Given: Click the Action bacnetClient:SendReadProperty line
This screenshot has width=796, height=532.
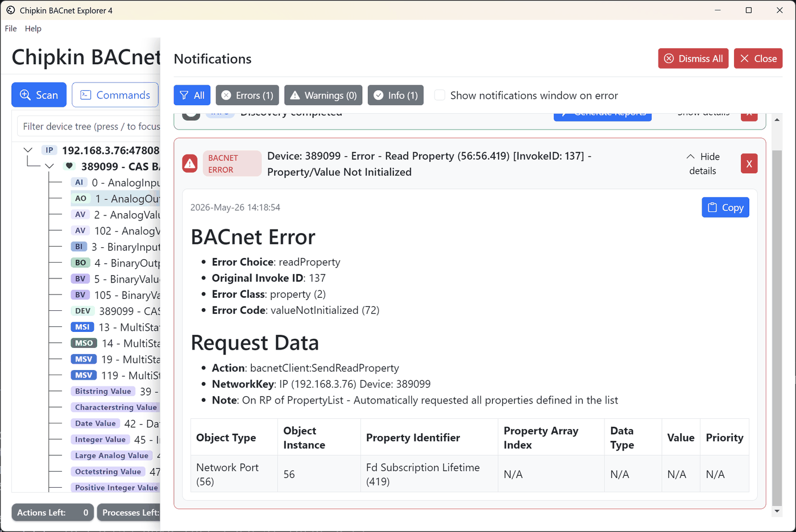Looking at the screenshot, I should [305, 368].
